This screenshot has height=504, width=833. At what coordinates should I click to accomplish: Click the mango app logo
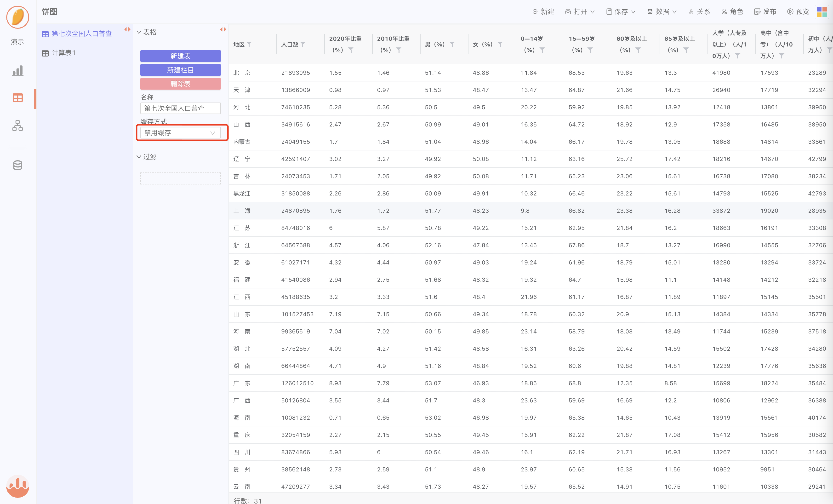tap(17, 17)
